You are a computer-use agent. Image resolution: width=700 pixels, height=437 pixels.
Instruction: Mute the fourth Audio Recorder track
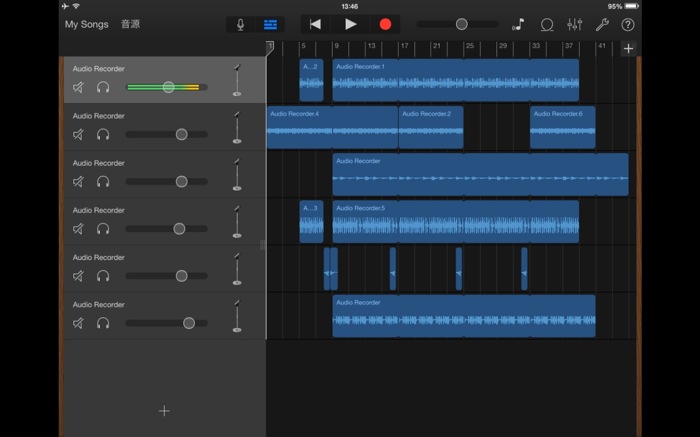point(78,229)
